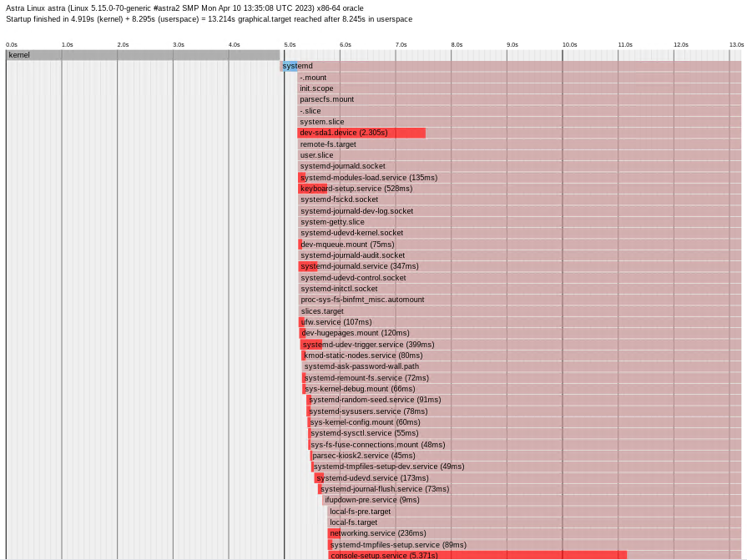Screen dimensions: 747x560
Task: Select kmod-static-nodes.service (80ms)
Action: [x=363, y=355]
